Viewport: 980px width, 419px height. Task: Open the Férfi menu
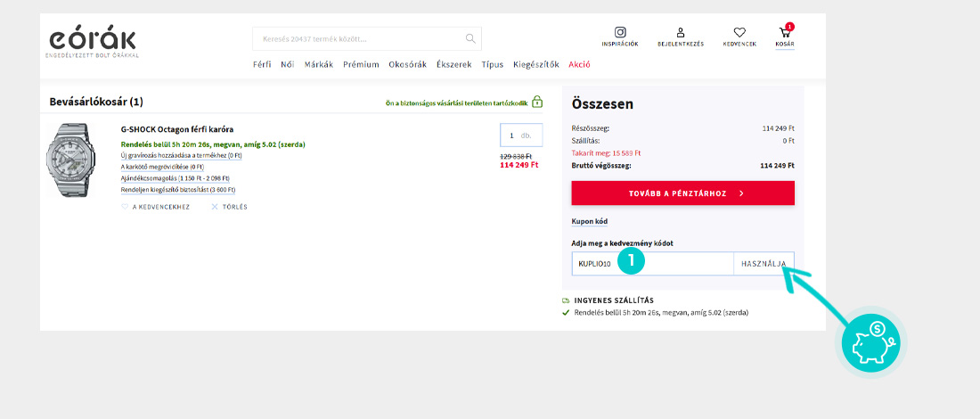click(x=262, y=64)
